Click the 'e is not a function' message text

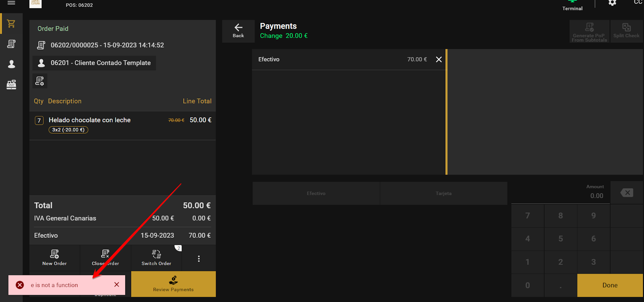click(x=54, y=285)
